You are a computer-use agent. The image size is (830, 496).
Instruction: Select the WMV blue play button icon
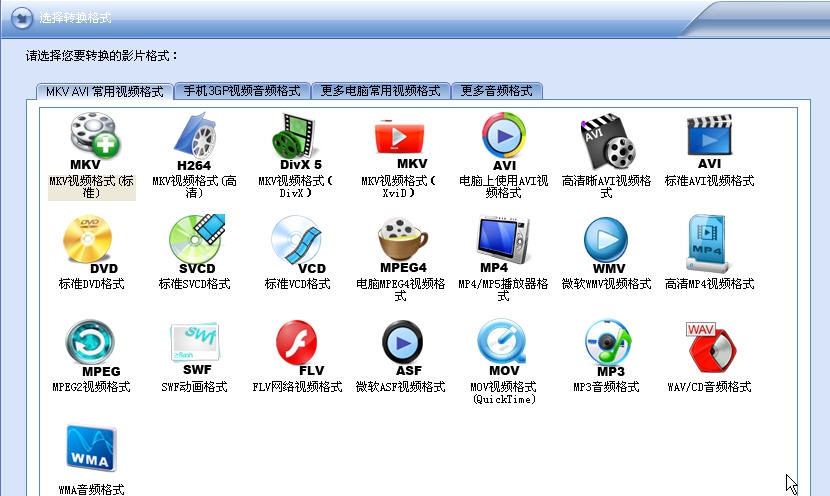click(607, 245)
